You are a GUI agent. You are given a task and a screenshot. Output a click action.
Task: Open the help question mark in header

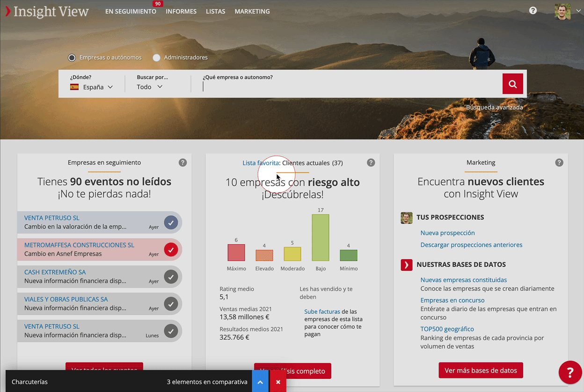(x=533, y=10)
